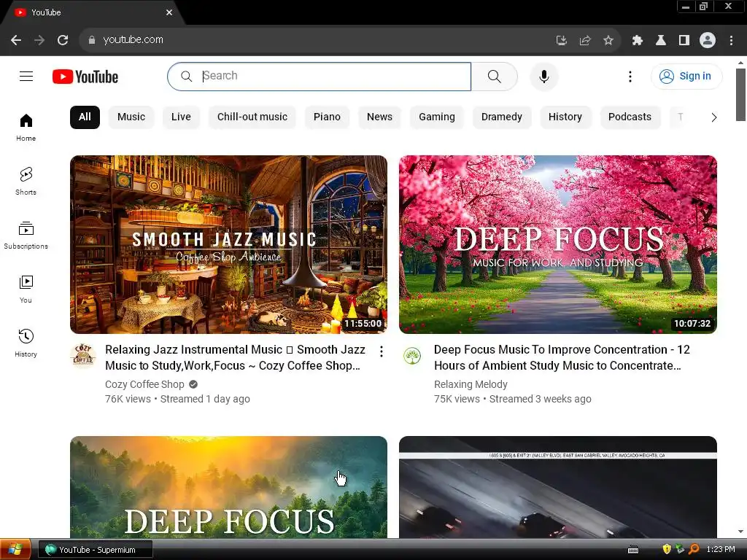747x560 pixels.
Task: Open the flask experiments icon
Action: pos(661,41)
